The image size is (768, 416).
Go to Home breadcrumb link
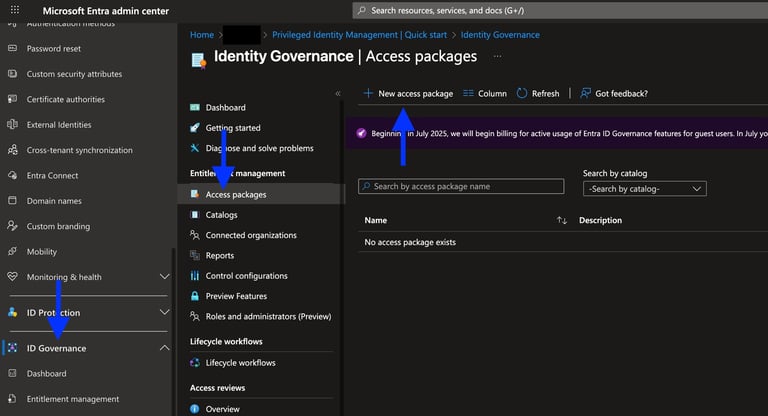point(202,35)
